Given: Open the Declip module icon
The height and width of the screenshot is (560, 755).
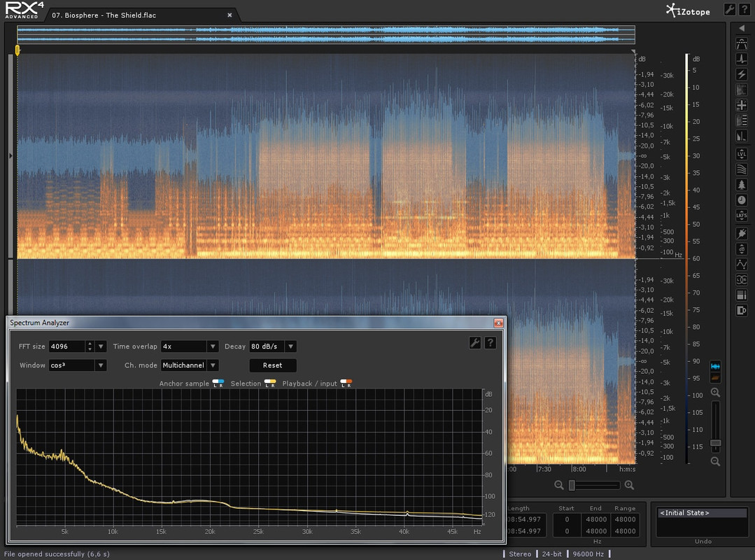Looking at the screenshot, I should 742,44.
